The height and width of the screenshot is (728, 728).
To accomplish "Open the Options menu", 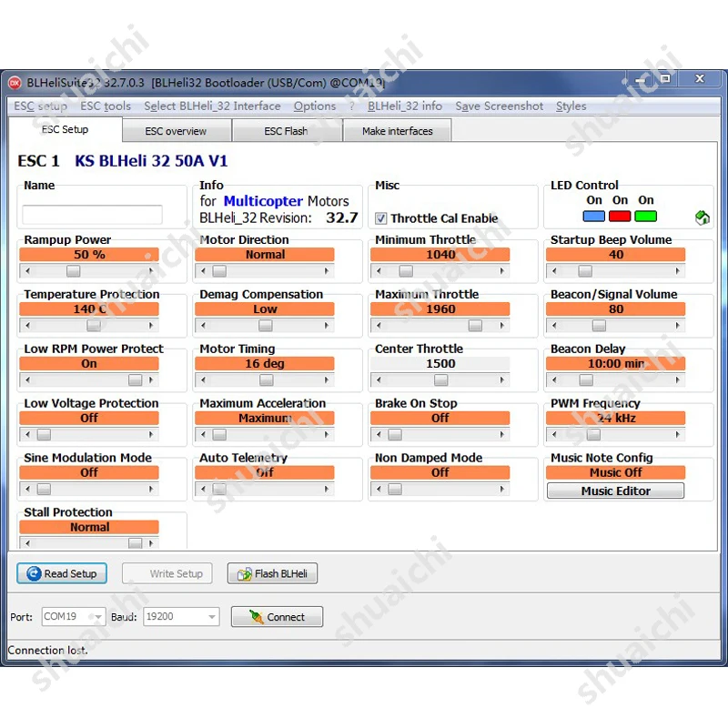I will point(314,106).
